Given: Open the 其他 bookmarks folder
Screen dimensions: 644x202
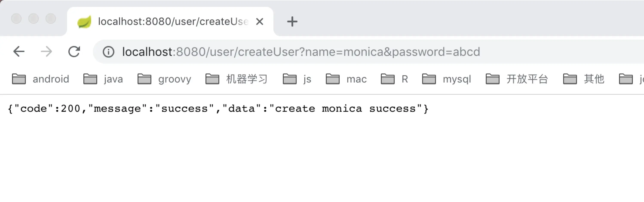Looking at the screenshot, I should 584,79.
